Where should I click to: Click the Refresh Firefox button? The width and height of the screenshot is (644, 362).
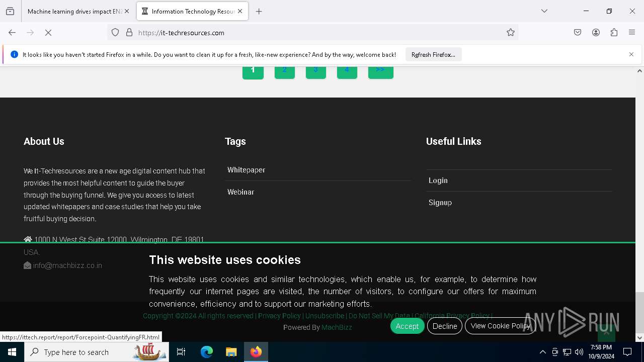click(x=433, y=55)
